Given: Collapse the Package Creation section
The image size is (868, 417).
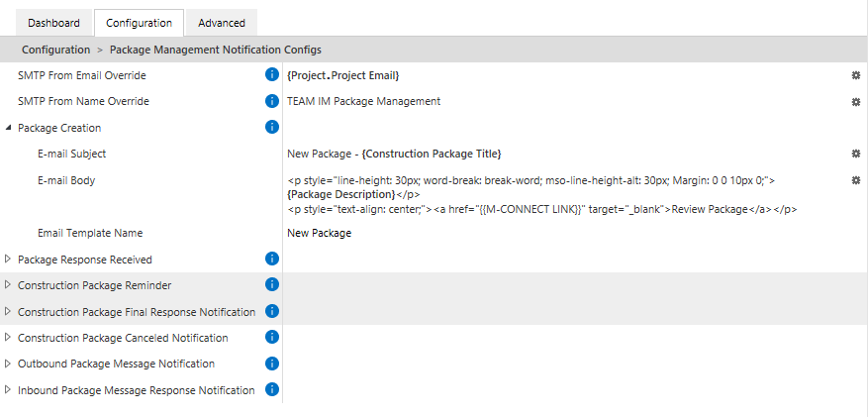Looking at the screenshot, I should click(x=9, y=128).
